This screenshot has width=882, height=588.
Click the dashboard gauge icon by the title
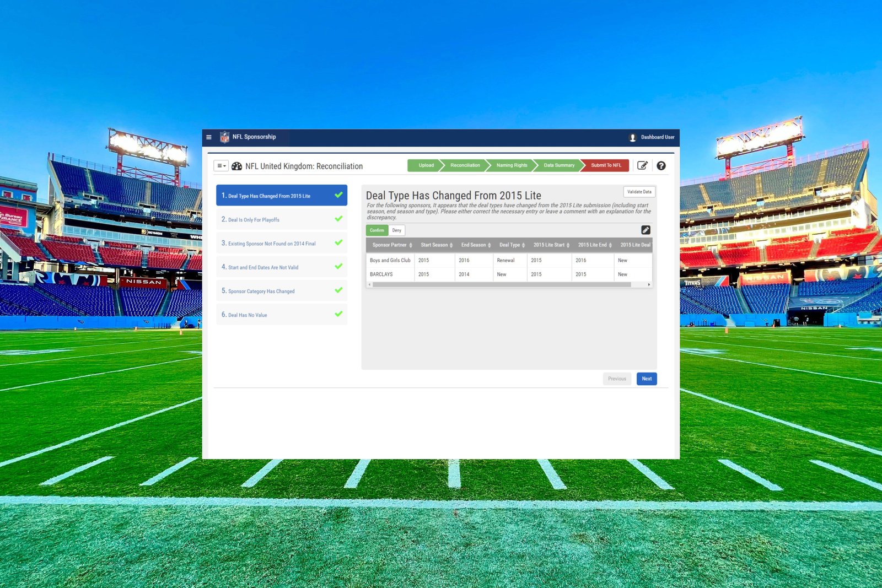pyautogui.click(x=237, y=166)
